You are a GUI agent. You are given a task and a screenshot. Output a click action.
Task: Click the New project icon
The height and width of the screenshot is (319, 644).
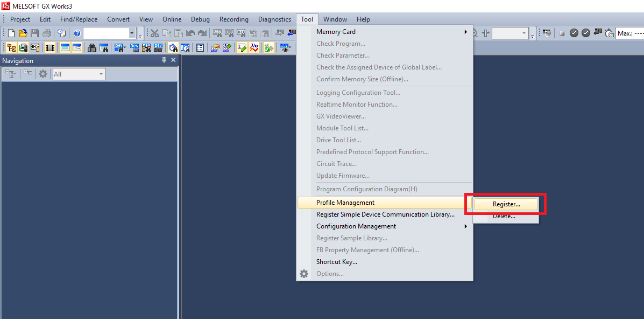tap(11, 33)
